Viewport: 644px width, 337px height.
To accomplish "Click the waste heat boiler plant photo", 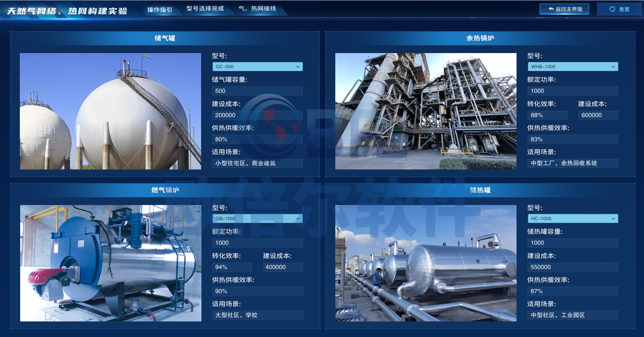I will pos(426,111).
